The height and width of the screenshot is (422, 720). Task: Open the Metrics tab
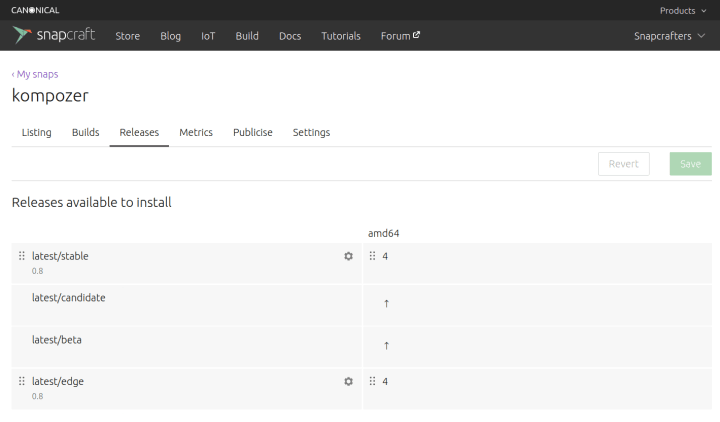pos(196,132)
